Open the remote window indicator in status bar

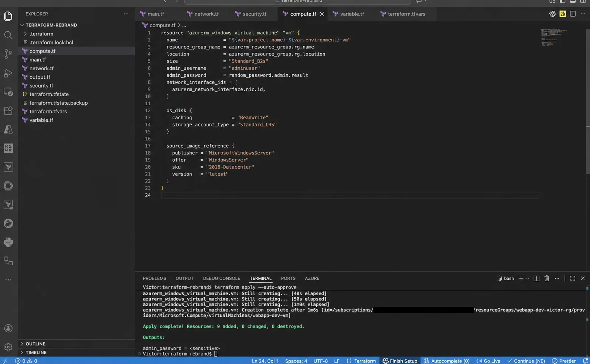(x=5, y=361)
